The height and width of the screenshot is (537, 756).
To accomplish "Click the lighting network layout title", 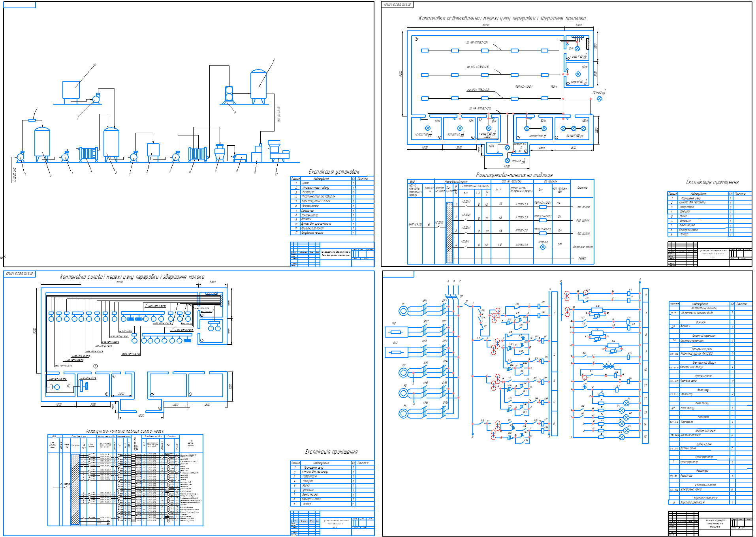I will point(502,18).
